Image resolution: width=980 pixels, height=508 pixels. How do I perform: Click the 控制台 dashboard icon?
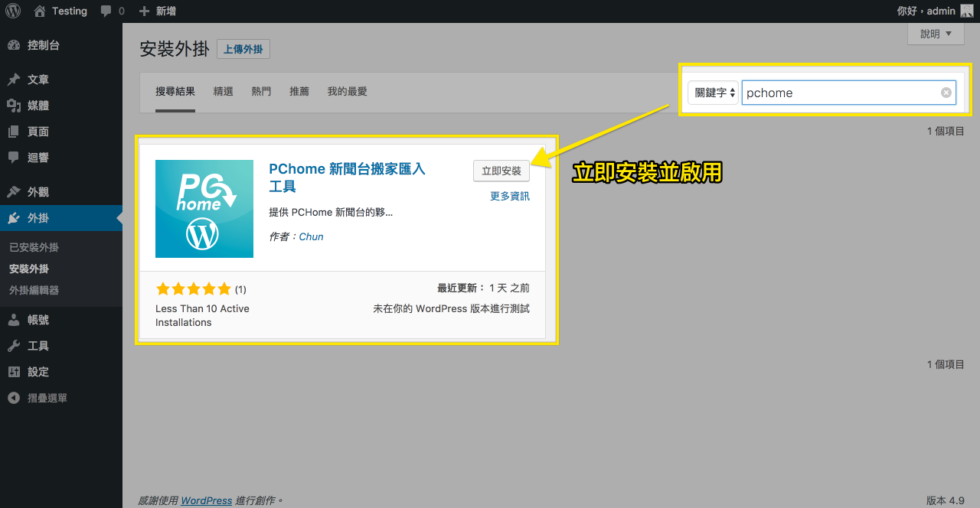coord(14,45)
